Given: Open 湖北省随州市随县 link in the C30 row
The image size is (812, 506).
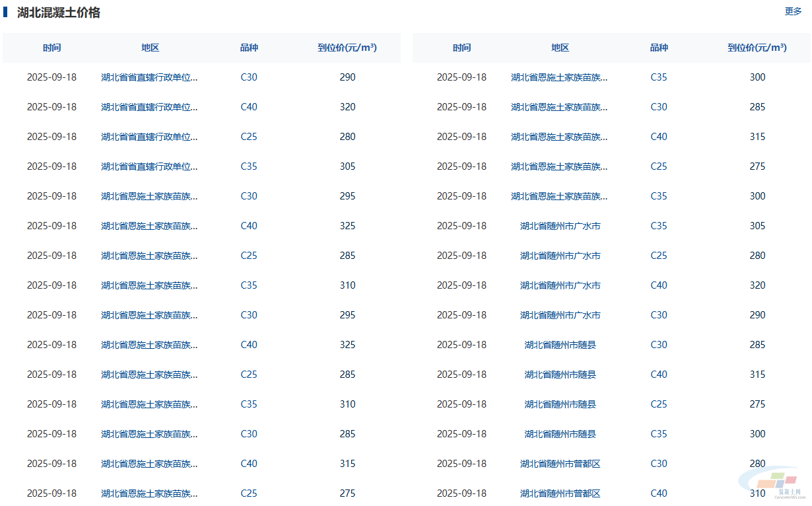Looking at the screenshot, I should point(560,345).
